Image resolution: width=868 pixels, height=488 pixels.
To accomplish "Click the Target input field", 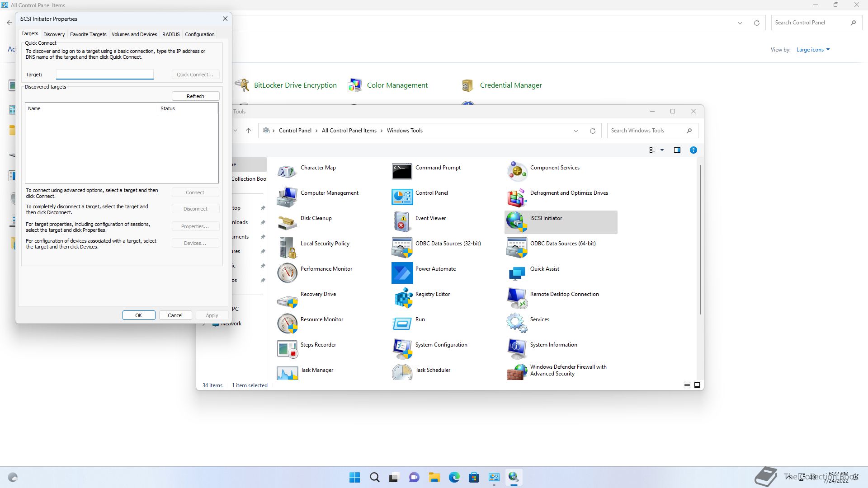I will point(105,75).
